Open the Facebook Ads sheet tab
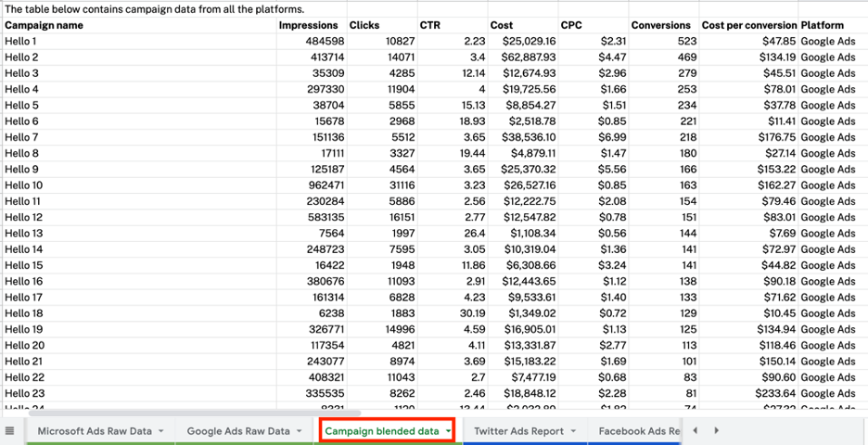 (638, 431)
